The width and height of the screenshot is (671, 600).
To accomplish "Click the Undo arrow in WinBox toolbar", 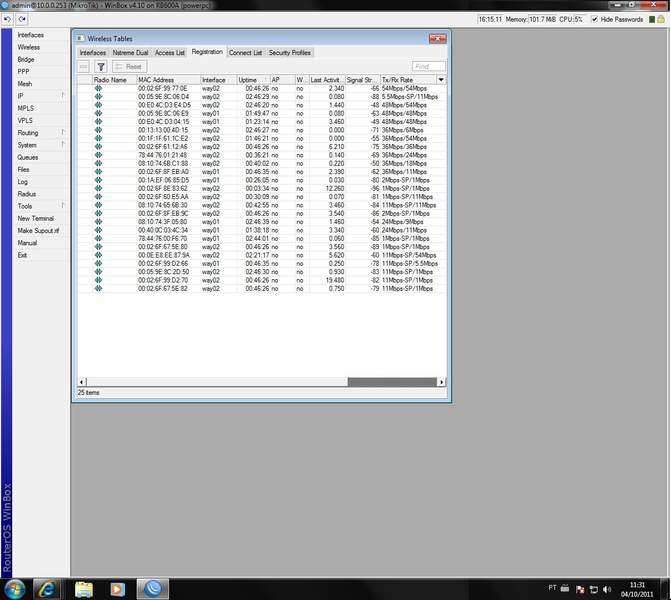I will [x=7, y=19].
